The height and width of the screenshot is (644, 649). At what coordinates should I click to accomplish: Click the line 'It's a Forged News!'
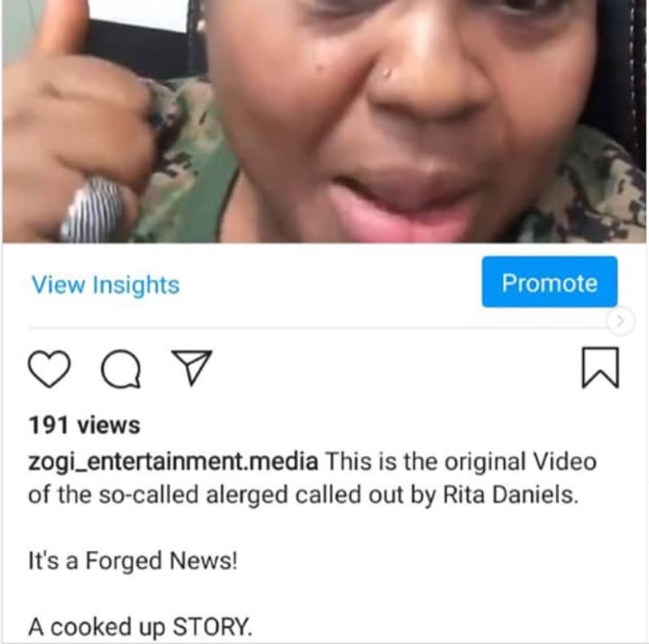click(133, 561)
